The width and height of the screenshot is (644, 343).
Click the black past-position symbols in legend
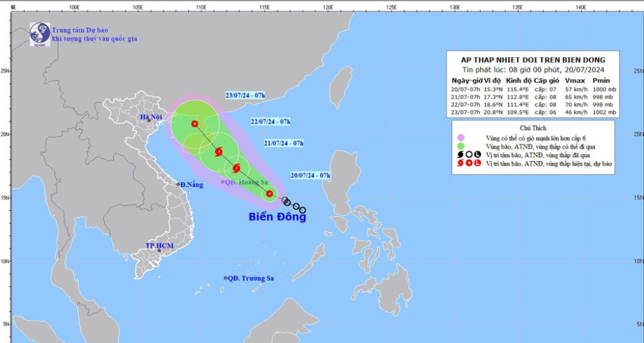468,155
